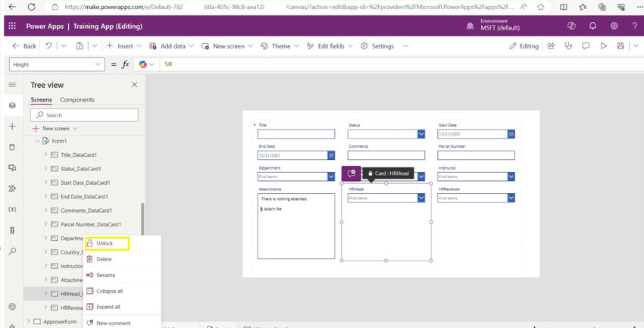Click the browser refresh icon

click(31, 7)
